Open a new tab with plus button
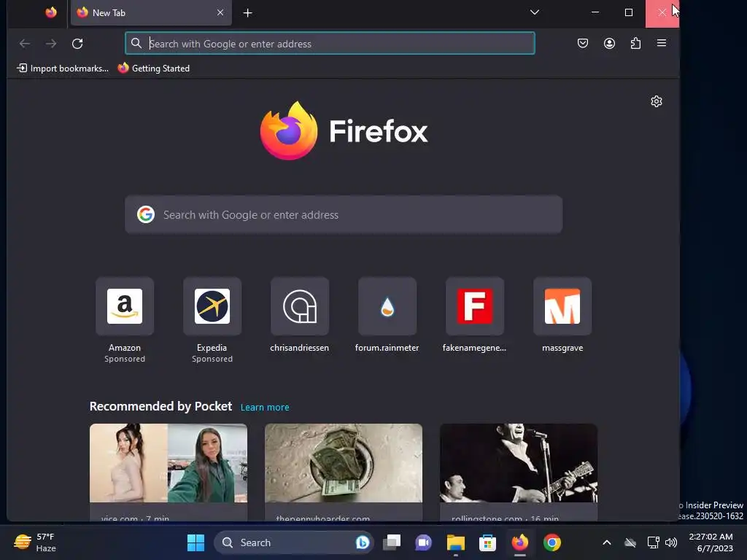 pyautogui.click(x=248, y=13)
